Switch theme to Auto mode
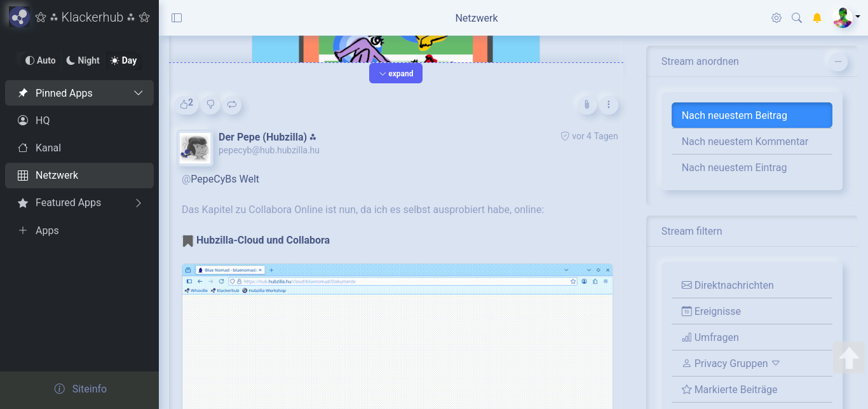868x409 pixels. click(x=40, y=60)
